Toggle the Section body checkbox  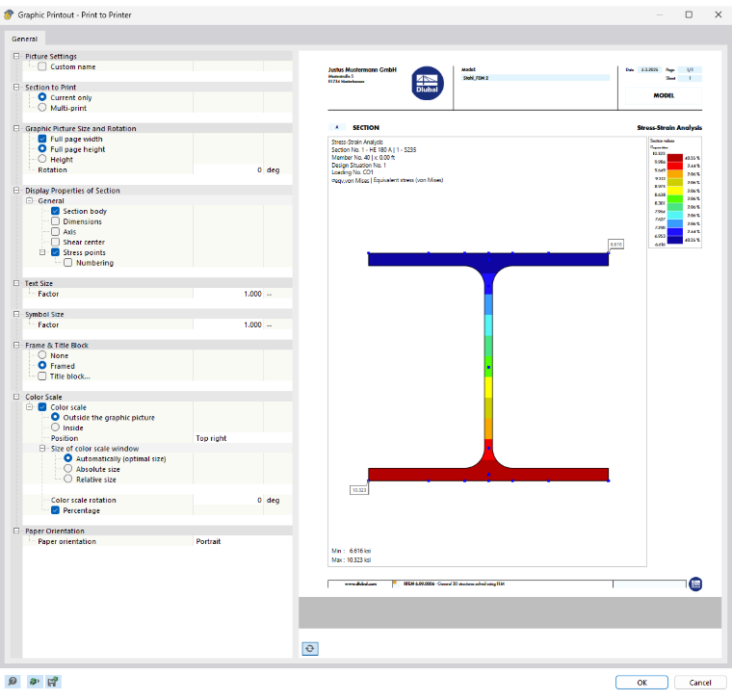(55, 211)
